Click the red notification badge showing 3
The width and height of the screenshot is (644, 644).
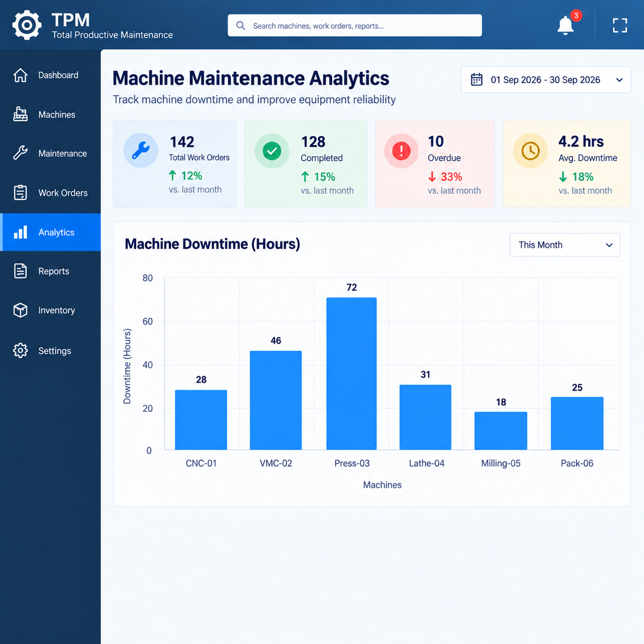click(576, 16)
